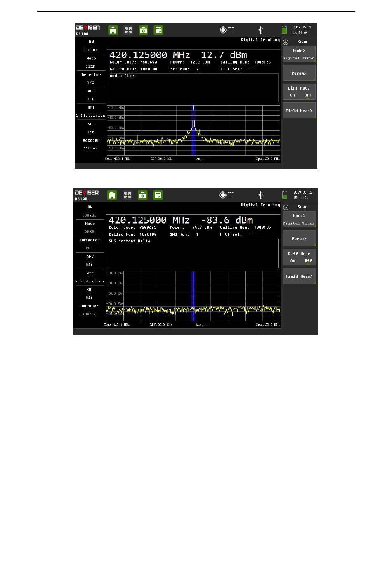Screen dimensions: 392x581
Task: Click Scan menu title in Audio Start screen
Action: click(x=302, y=42)
